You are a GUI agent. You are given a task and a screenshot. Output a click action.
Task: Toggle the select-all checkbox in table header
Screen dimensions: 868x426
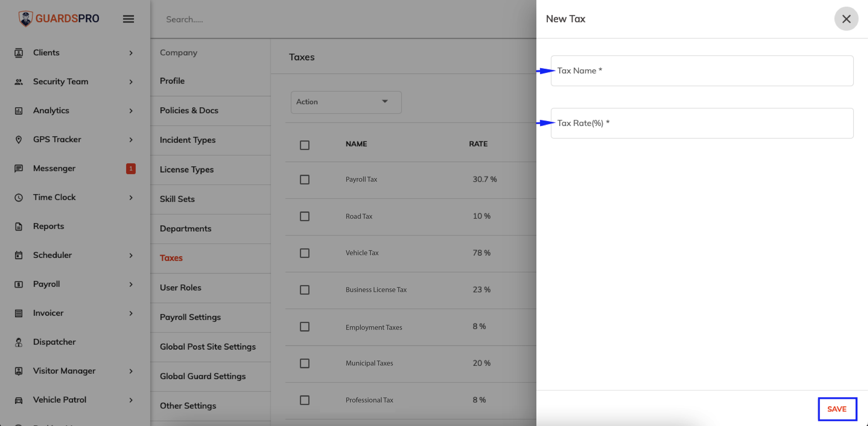pyautogui.click(x=305, y=145)
